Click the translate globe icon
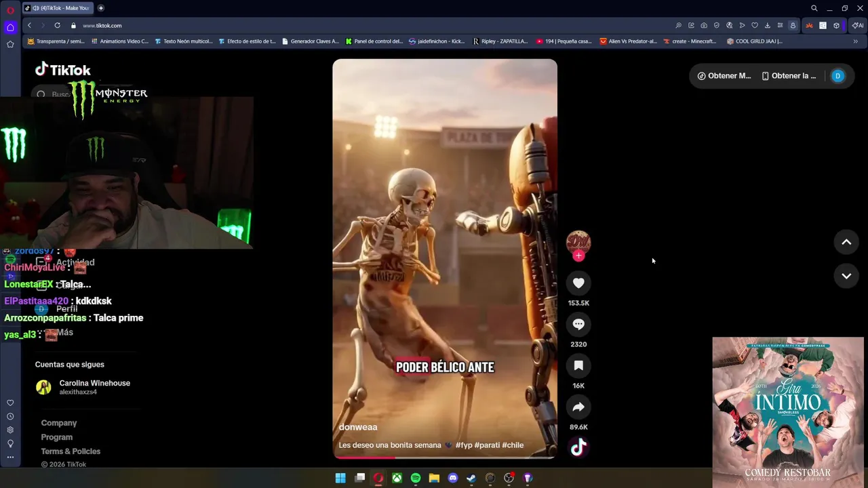The image size is (868, 488). click(729, 25)
